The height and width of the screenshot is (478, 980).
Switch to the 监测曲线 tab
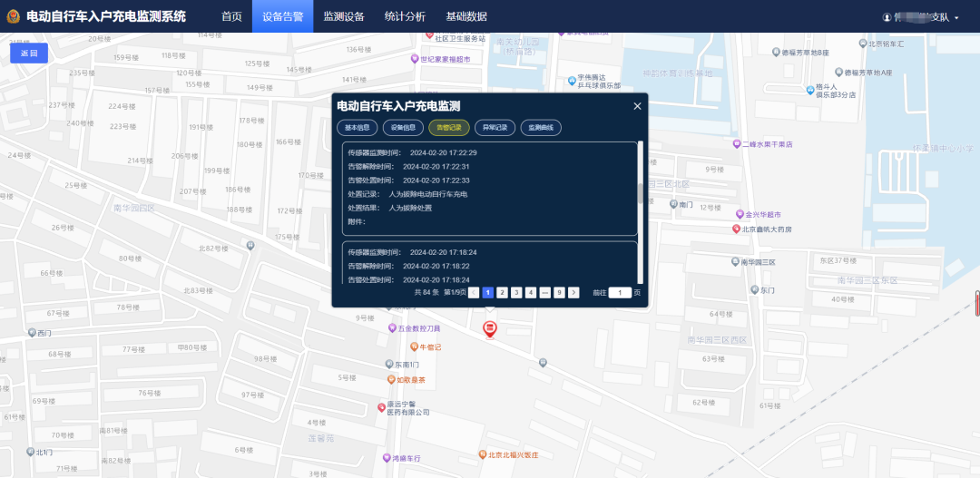tap(541, 128)
